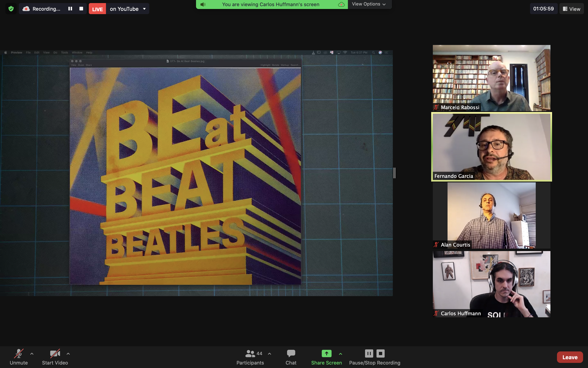Click Highlight in Preview window toolbar

265,65
